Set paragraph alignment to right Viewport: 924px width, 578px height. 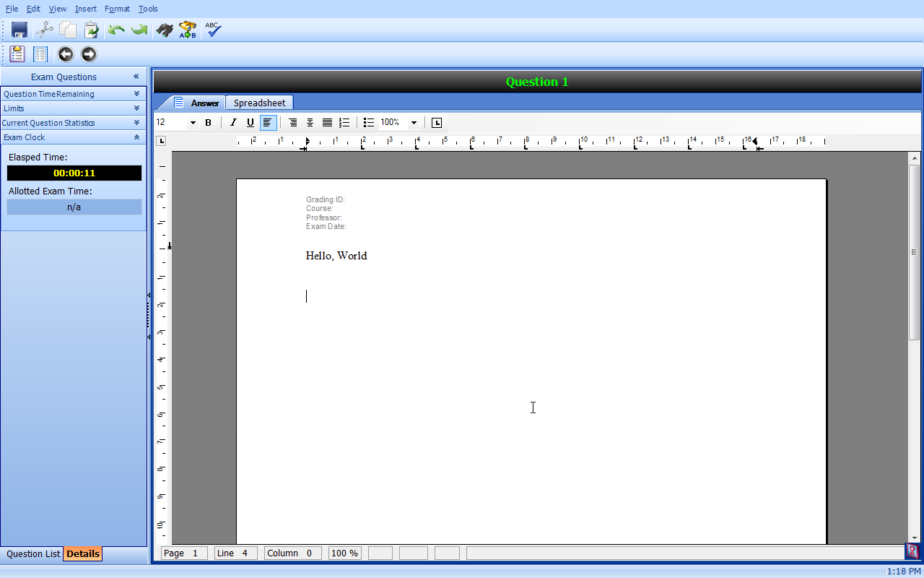coord(292,123)
